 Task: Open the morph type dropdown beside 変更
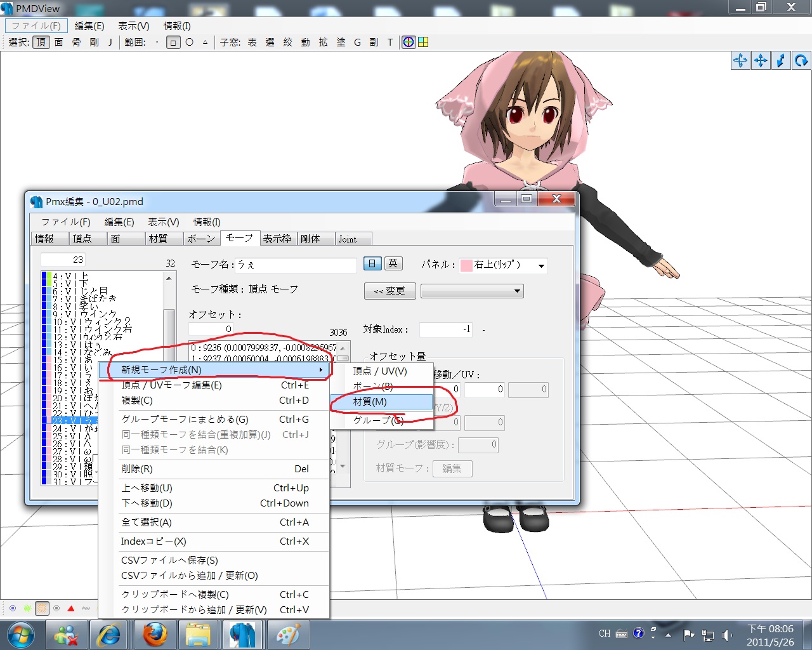tap(472, 291)
